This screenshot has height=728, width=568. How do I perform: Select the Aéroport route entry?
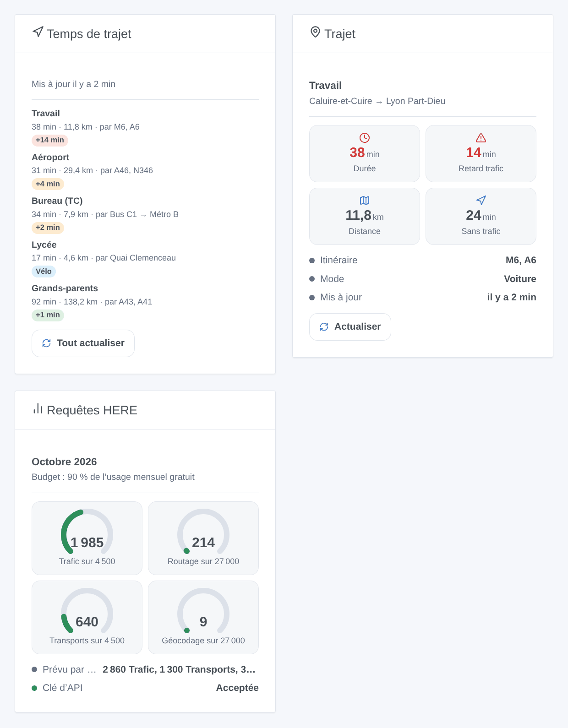145,171
